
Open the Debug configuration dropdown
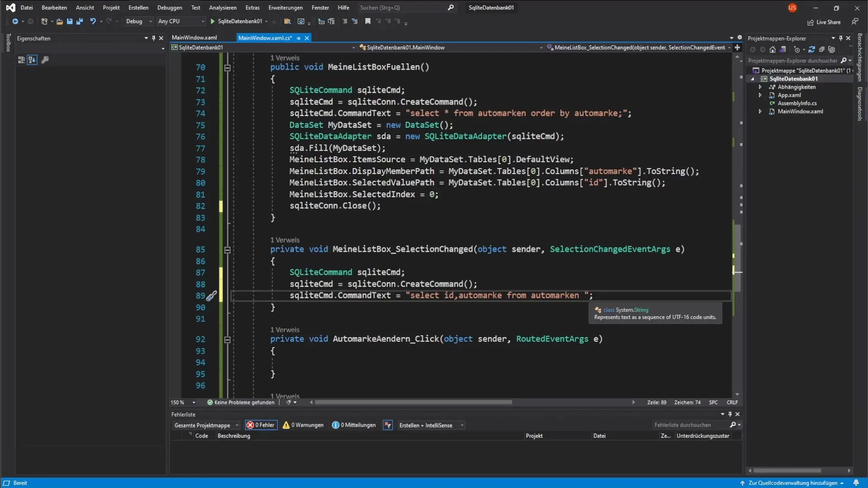(139, 21)
